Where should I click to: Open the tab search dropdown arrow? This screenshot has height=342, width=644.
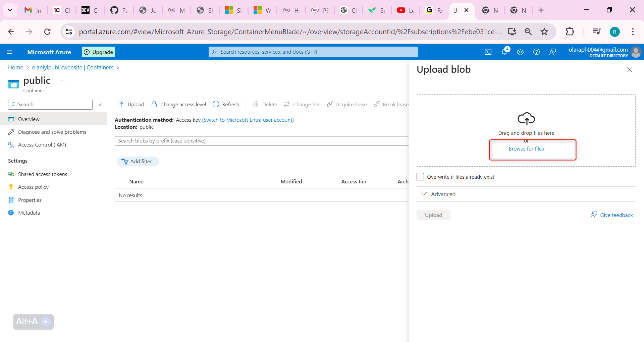(x=10, y=10)
